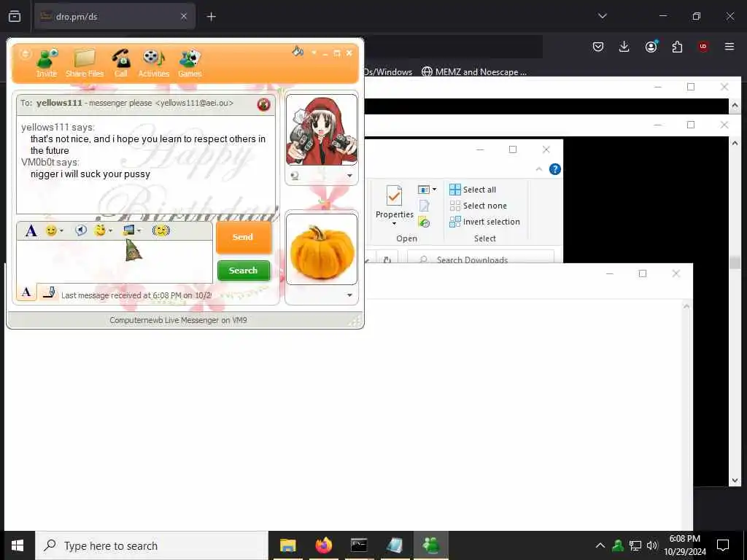This screenshot has width=747, height=560.
Task: Click the paintbrush color scheme icon
Action: [x=298, y=51]
